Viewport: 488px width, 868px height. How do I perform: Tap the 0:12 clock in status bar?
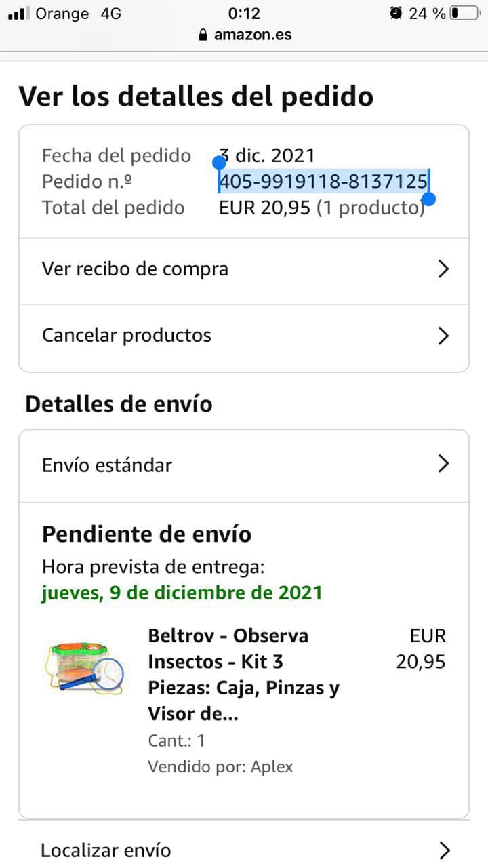pos(244,13)
